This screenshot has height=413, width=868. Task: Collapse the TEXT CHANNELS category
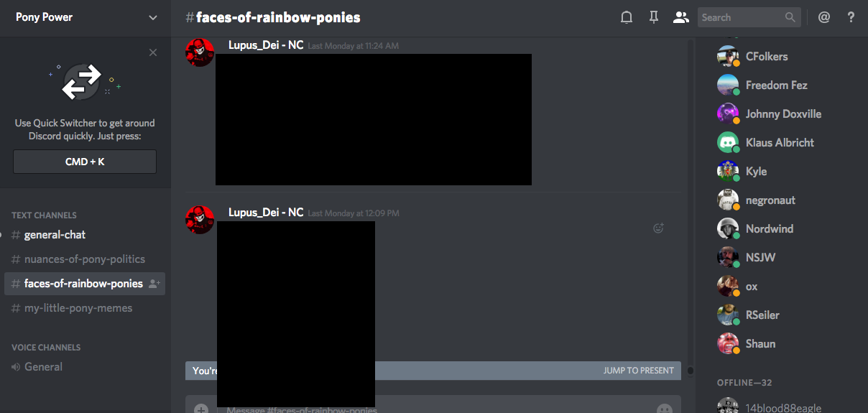click(x=44, y=215)
